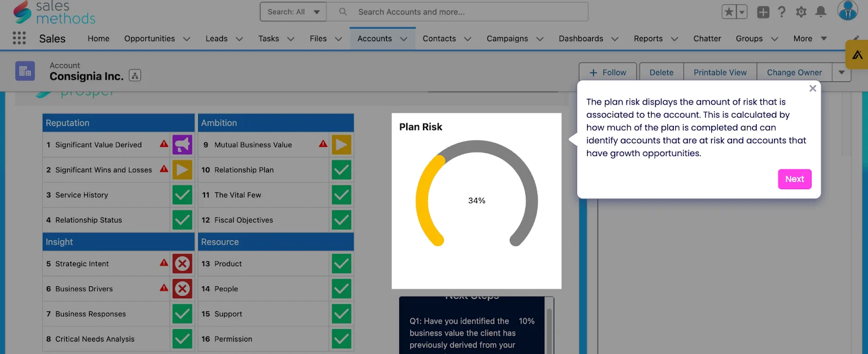
Task: Toggle green checkmark for Business Responses
Action: click(x=182, y=313)
